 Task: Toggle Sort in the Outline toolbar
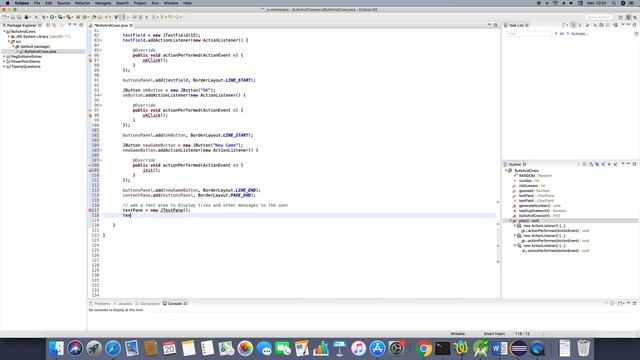(591, 164)
